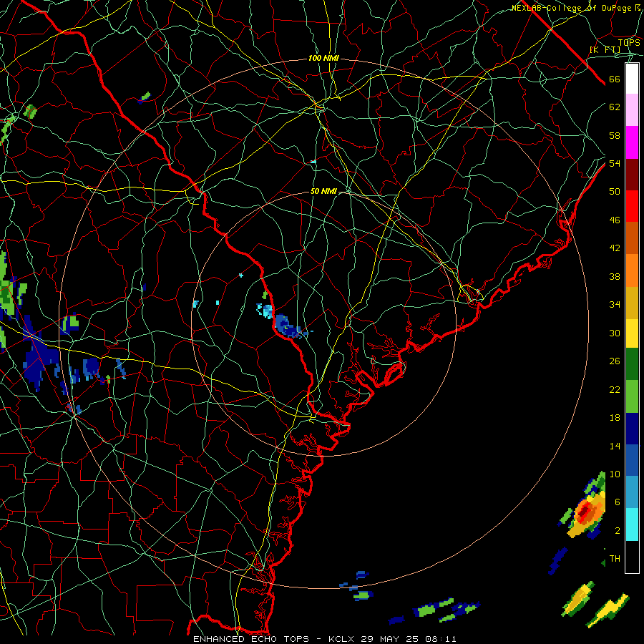
Task: Select the black TH segment of the legend
Action: (x=632, y=557)
